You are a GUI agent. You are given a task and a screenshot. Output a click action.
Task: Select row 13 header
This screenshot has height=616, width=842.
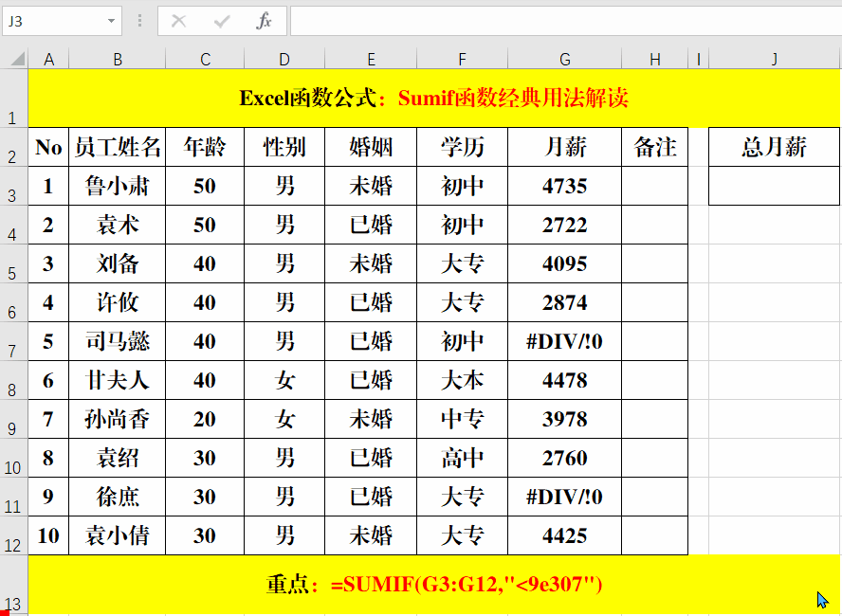(x=13, y=585)
